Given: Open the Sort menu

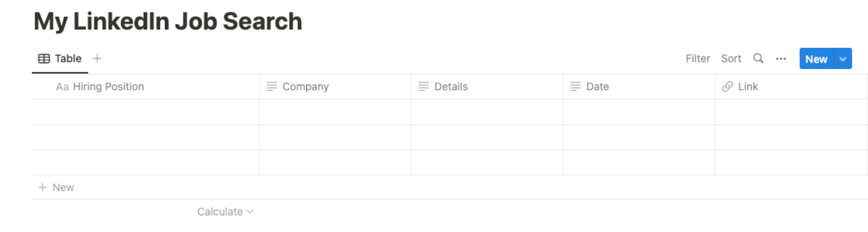Looking at the screenshot, I should click(x=731, y=59).
